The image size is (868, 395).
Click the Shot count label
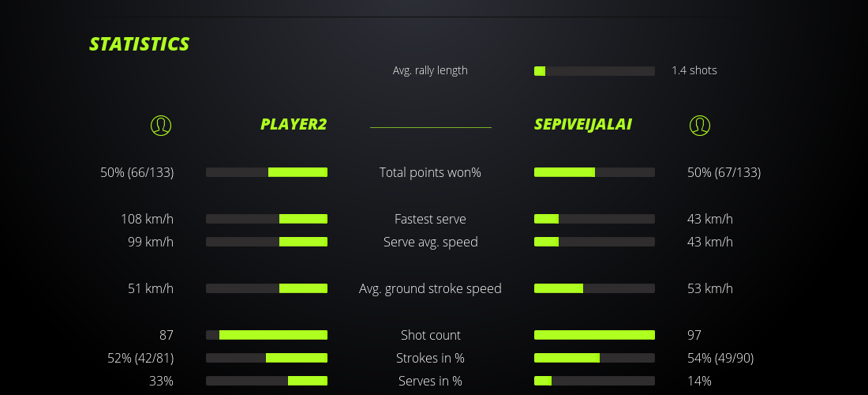click(430, 335)
